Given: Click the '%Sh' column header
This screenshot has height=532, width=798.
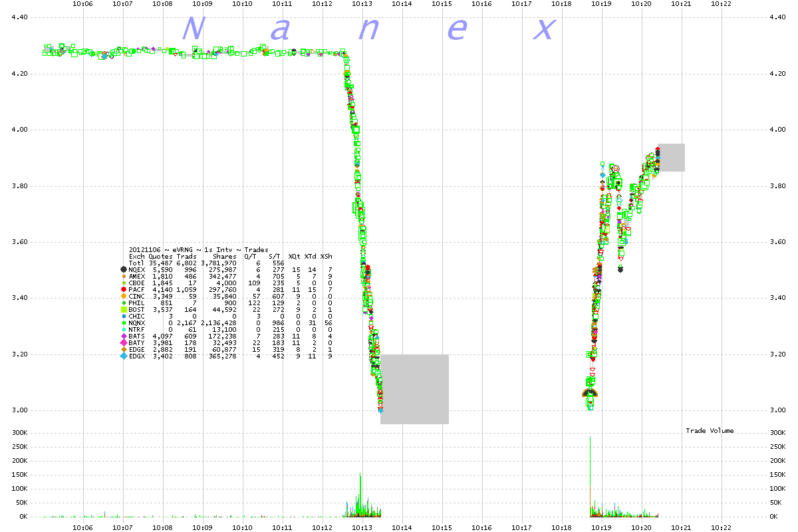Looking at the screenshot, I should [x=327, y=256].
